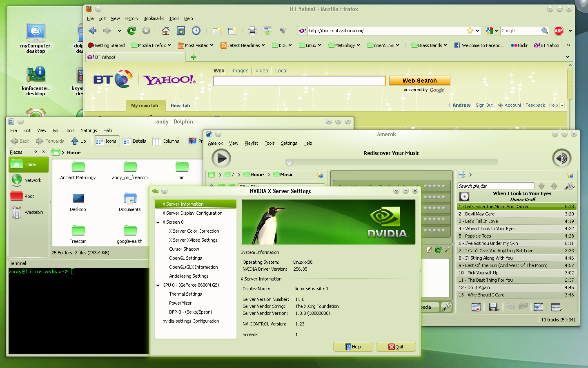Save the Amarok playlist via floppy icon
The width and height of the screenshot is (588, 368).
point(494,307)
